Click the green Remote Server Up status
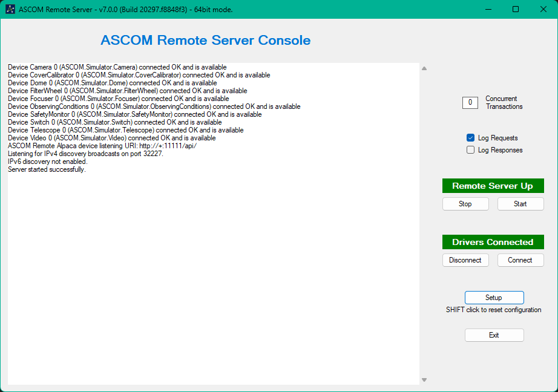Image resolution: width=558 pixels, height=392 pixels. (x=493, y=186)
